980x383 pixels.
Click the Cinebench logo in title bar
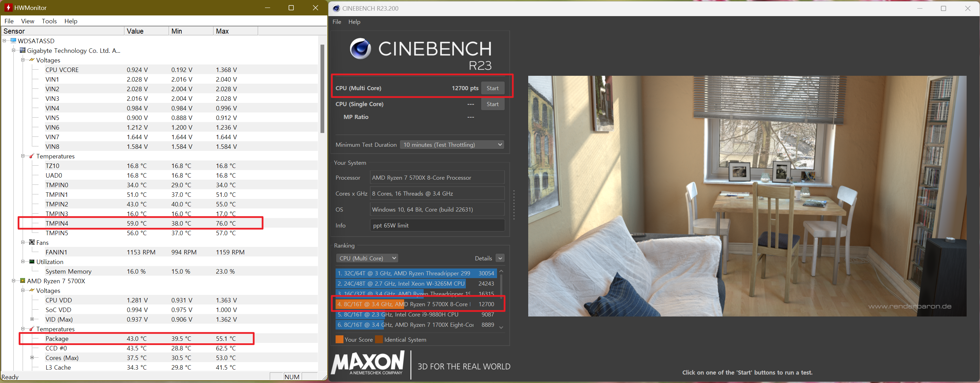(x=336, y=8)
